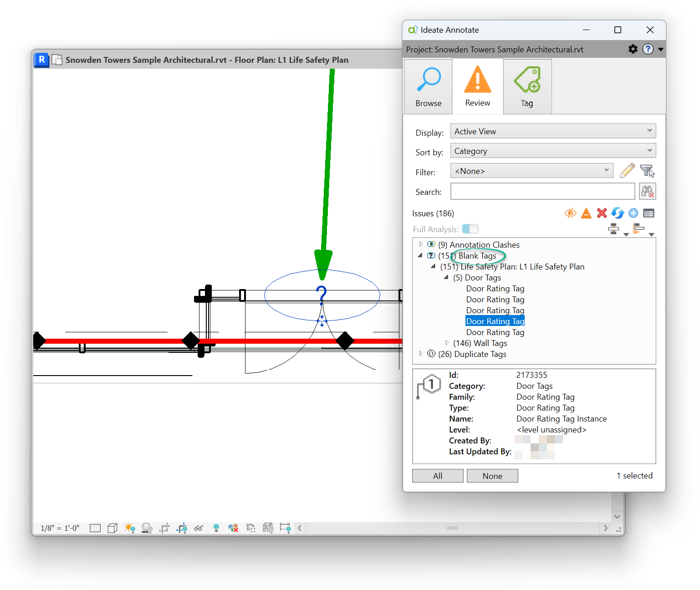
Task: Click the funnel filter icon
Action: [x=647, y=171]
